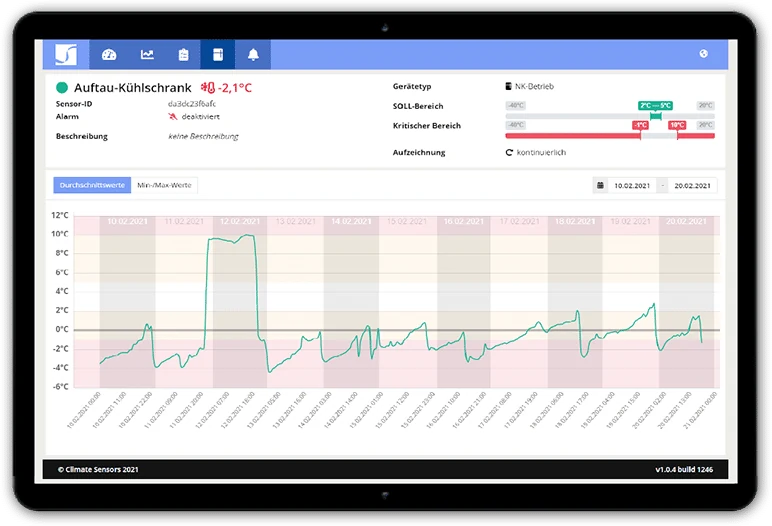Image resolution: width=772 pixels, height=526 pixels.
Task: Click the 16.02.2021 day column header
Action: coord(464,221)
